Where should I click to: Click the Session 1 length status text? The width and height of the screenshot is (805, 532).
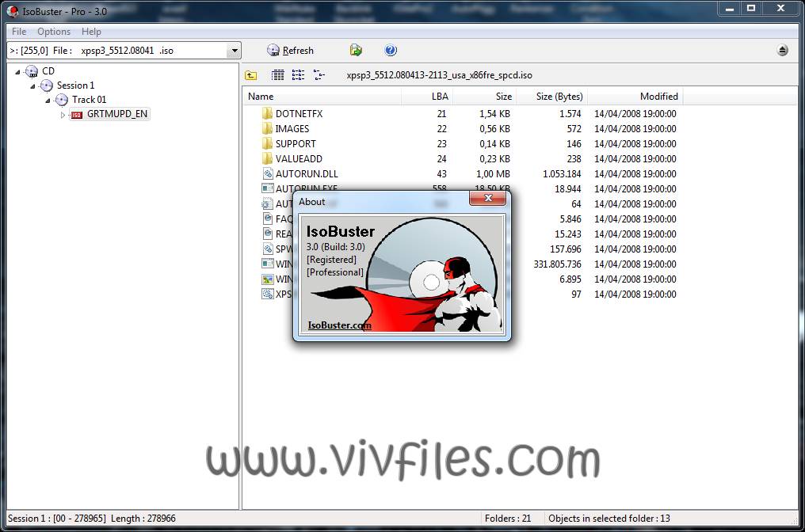coord(91,519)
